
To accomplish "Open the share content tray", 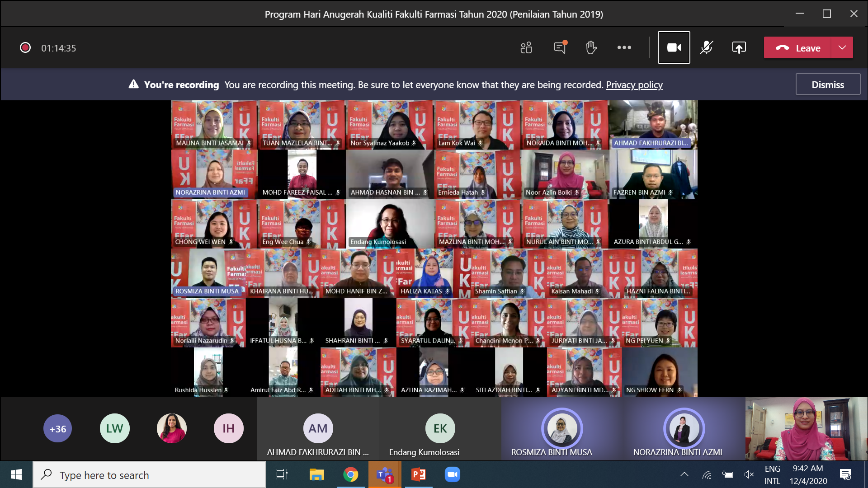I will pos(739,47).
